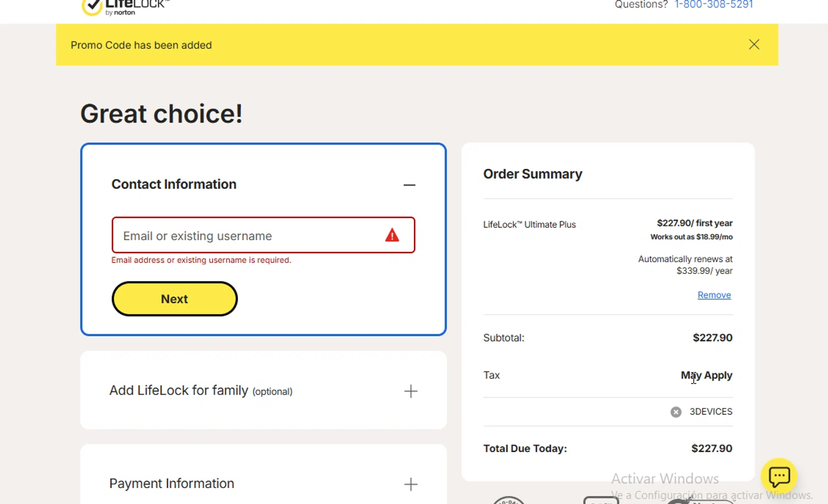Select the 'Order Summary' heading
This screenshot has height=504, width=828.
pos(533,174)
